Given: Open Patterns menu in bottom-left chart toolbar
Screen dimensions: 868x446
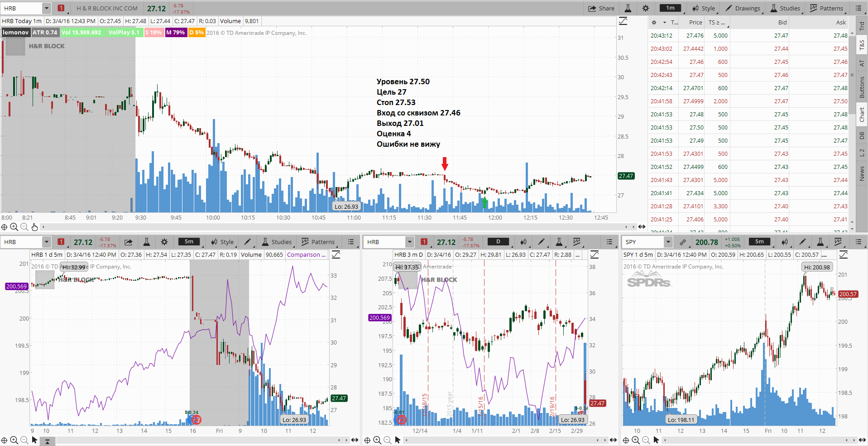Looking at the screenshot, I should pyautogui.click(x=318, y=242).
